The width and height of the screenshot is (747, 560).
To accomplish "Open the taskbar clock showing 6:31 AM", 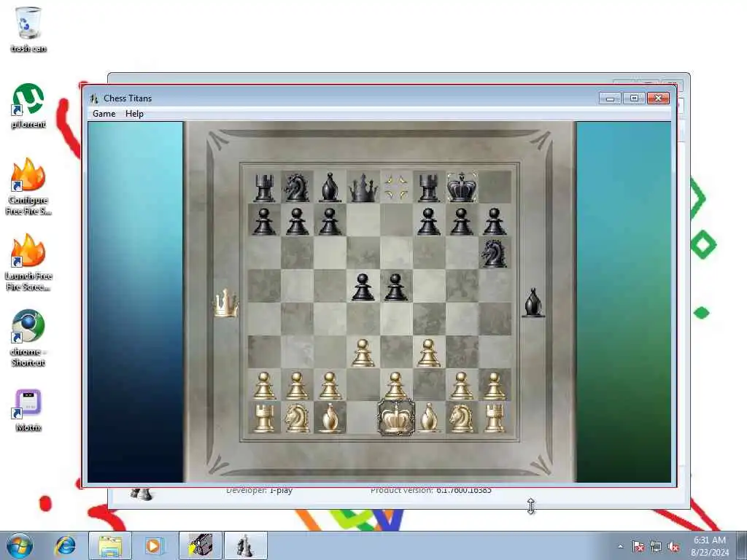I will point(709,545).
